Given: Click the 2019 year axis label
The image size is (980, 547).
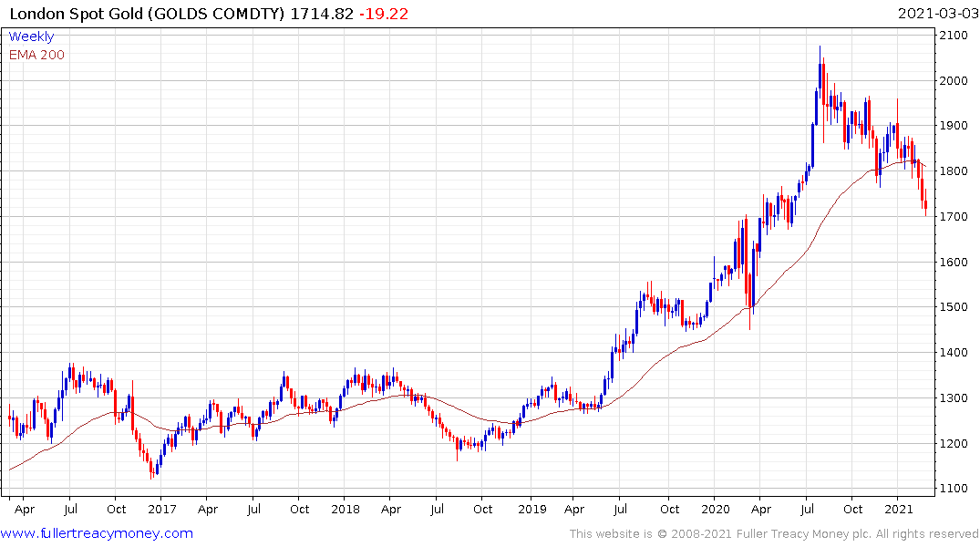Looking at the screenshot, I should [531, 509].
